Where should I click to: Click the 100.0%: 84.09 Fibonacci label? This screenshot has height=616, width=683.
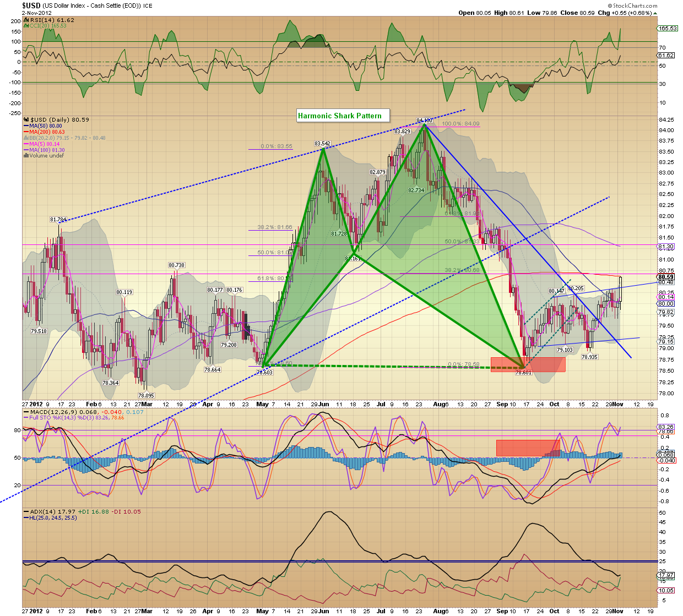pyautogui.click(x=461, y=124)
